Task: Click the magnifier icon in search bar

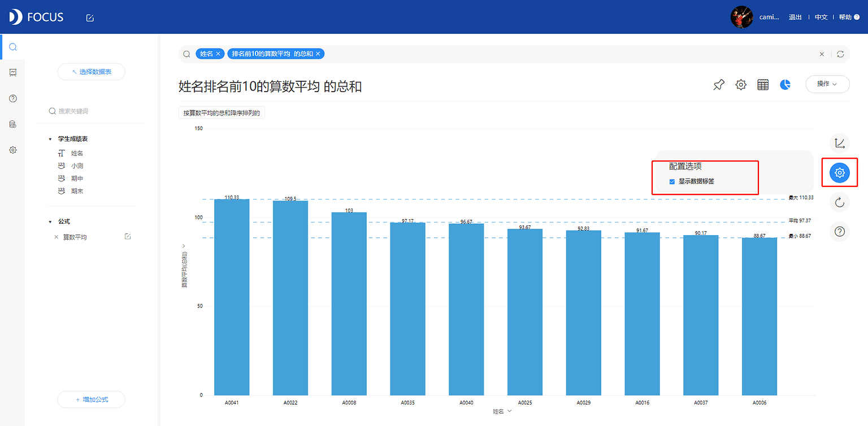Action: [186, 54]
